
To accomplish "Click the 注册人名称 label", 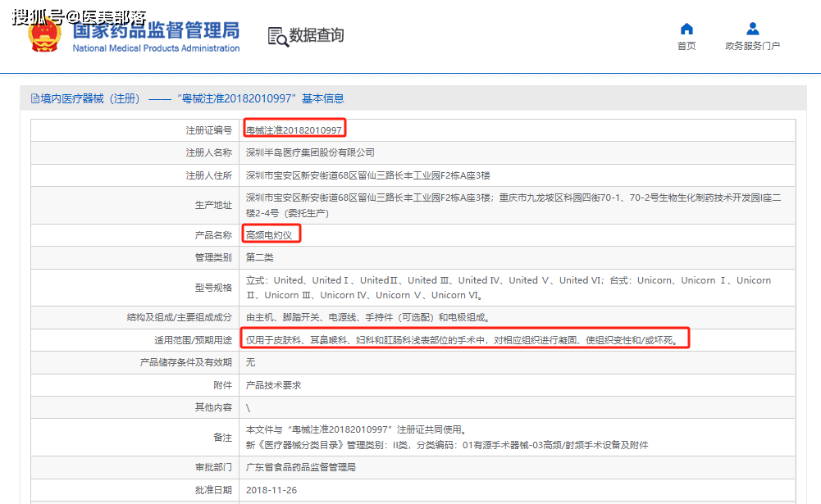I will 208,152.
